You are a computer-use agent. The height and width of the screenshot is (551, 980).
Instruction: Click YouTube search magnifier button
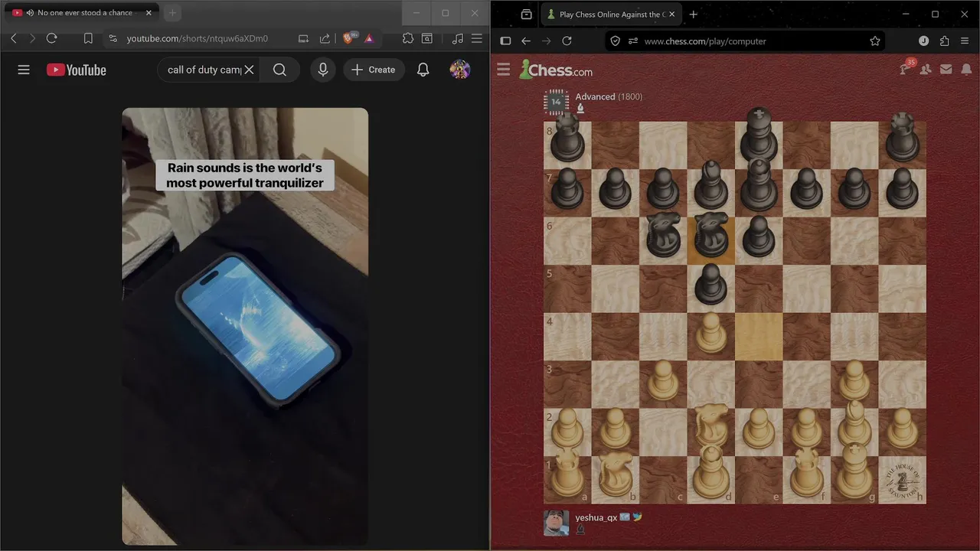tap(279, 70)
